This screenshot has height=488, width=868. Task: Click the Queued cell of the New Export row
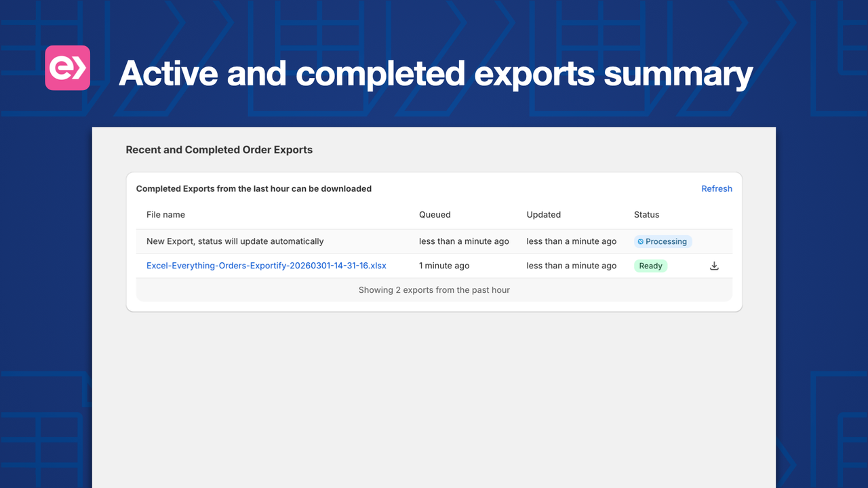(x=464, y=241)
